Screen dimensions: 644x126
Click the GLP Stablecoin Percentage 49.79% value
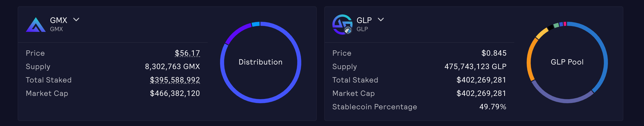(x=493, y=107)
